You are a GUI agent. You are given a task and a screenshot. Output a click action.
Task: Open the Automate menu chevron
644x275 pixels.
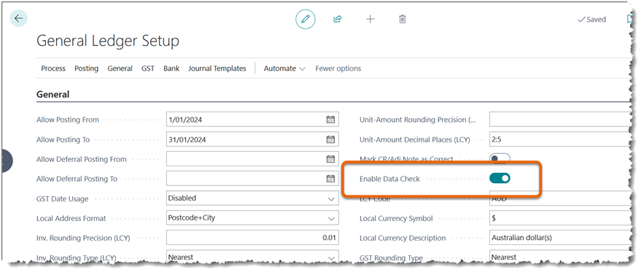(302, 69)
